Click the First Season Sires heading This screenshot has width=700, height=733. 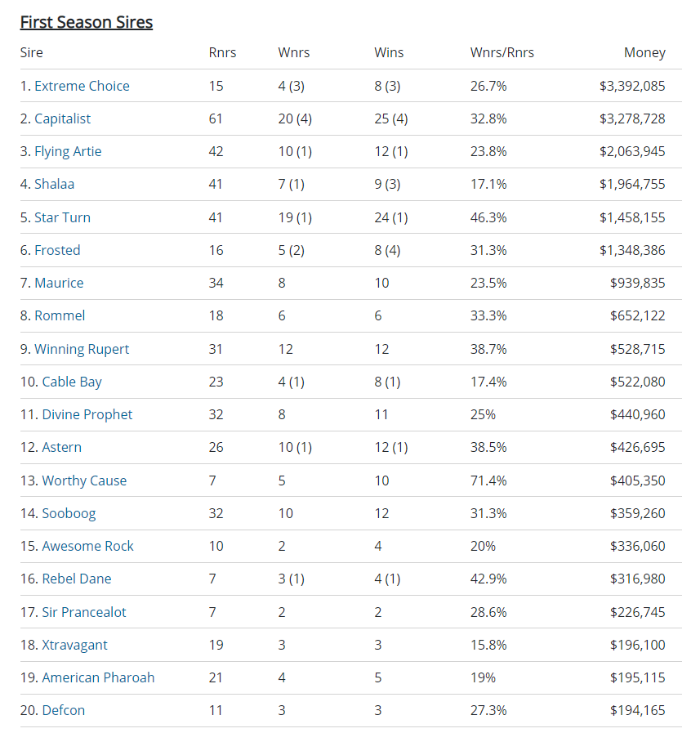pos(87,22)
